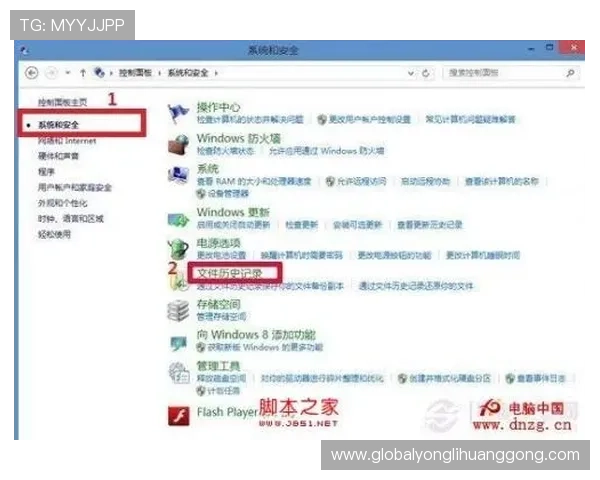Click the search magnifier icon
The image size is (600, 480).
570,73
